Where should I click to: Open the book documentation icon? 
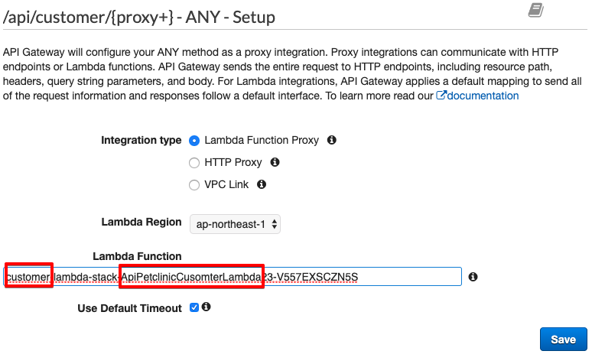(535, 10)
